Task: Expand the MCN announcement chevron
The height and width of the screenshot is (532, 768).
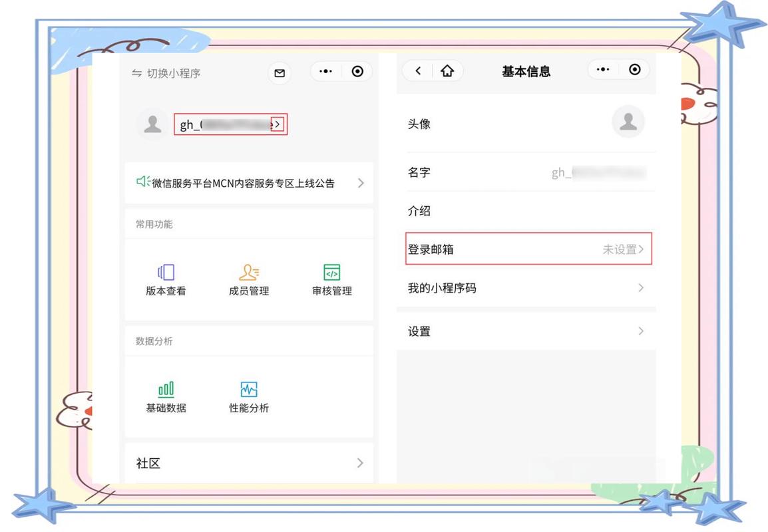Action: [360, 182]
